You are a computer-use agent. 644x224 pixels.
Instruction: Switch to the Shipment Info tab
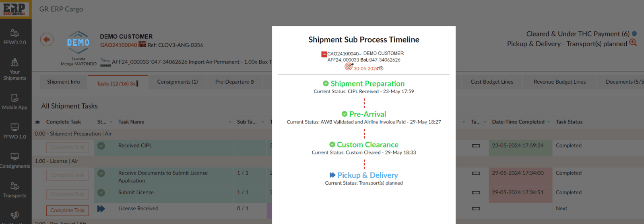63,82
